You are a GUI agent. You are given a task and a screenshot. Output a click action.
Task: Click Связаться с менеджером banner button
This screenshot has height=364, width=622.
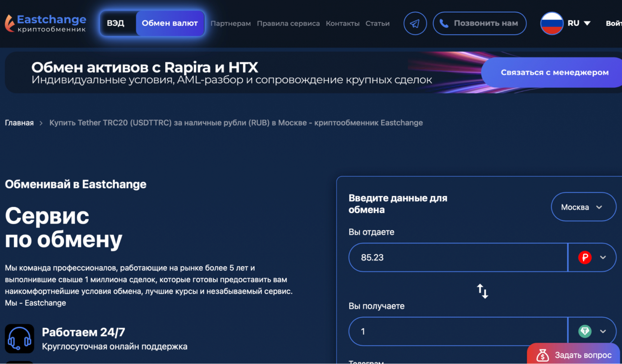coord(552,72)
